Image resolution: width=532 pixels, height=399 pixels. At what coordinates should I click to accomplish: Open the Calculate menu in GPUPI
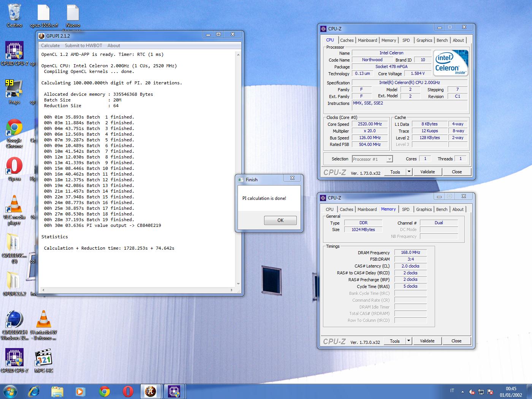(x=51, y=45)
